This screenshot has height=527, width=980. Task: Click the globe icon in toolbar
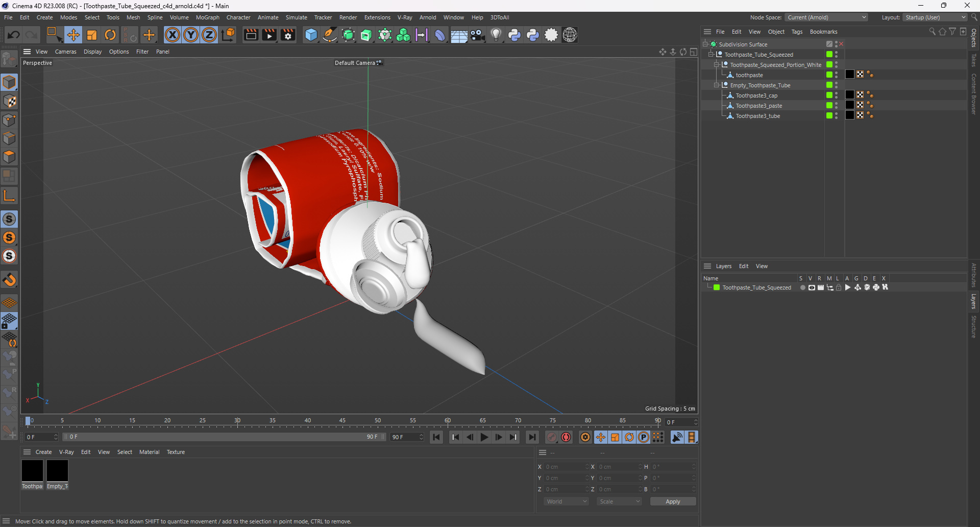(x=570, y=35)
